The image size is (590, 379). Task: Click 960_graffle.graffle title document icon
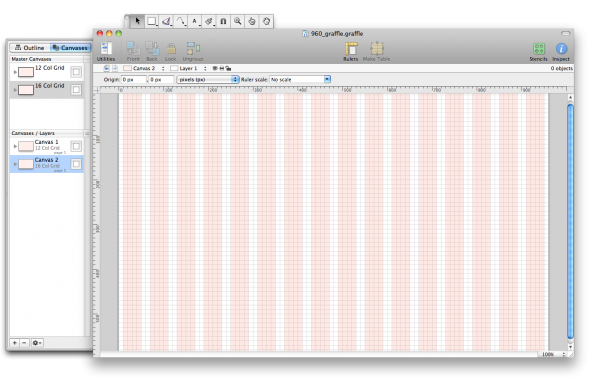(x=306, y=33)
